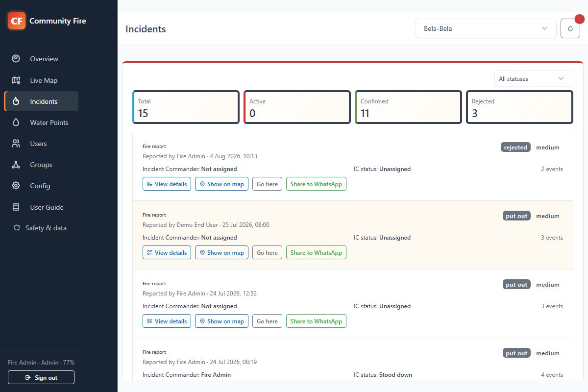Click the Confirmed 11 summary card
588x392 pixels.
[408, 107]
